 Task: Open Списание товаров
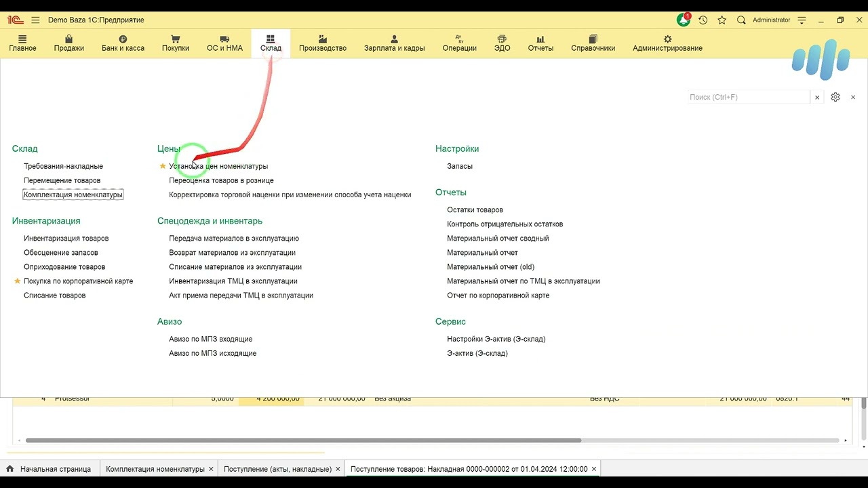click(x=54, y=296)
